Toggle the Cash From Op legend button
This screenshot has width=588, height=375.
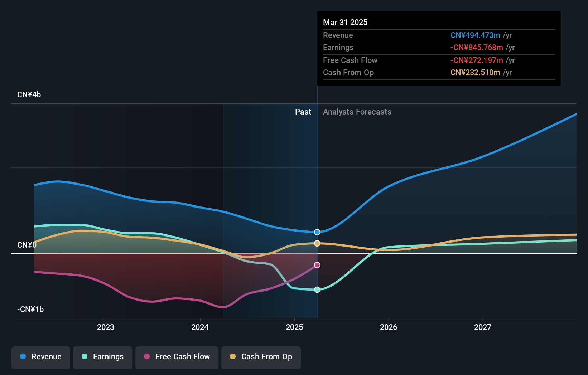261,357
